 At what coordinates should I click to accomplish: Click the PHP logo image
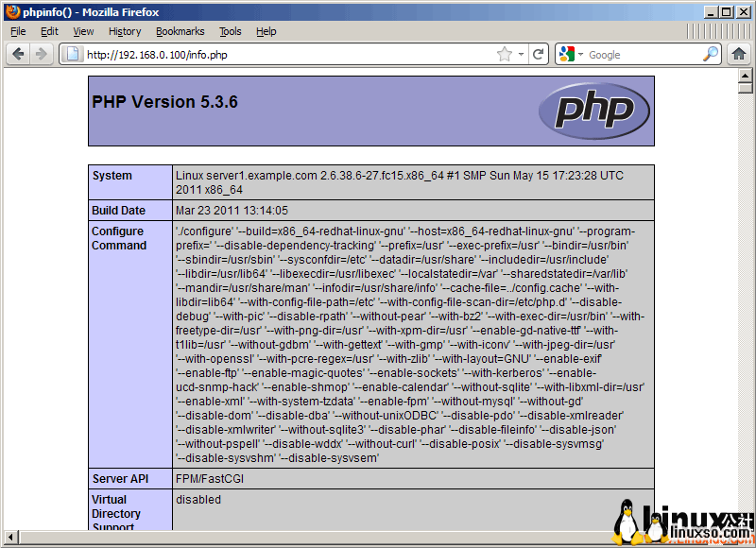tap(593, 111)
